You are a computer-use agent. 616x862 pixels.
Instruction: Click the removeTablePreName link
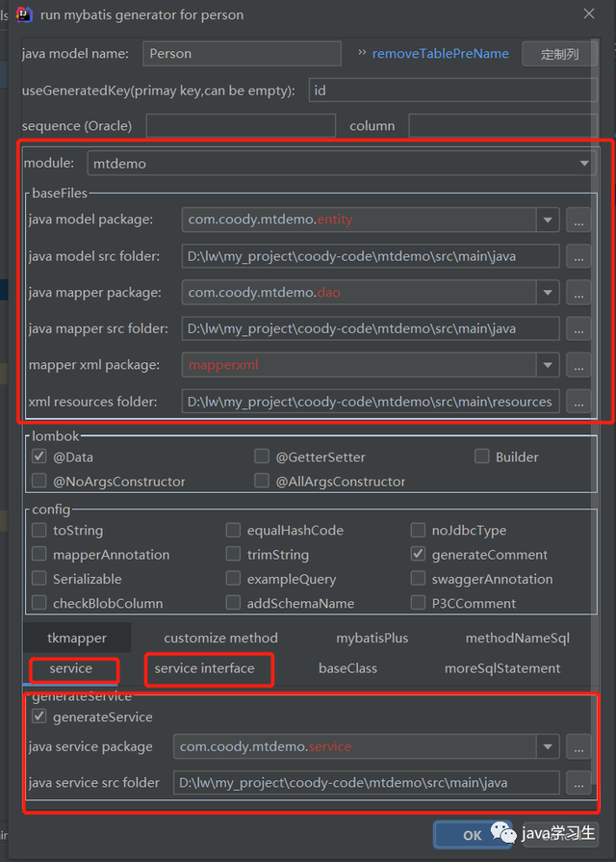pos(440,53)
